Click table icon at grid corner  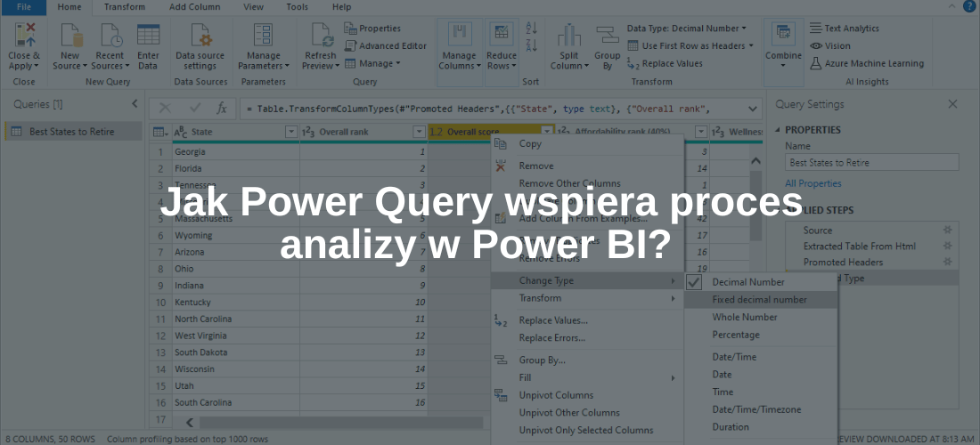point(160,132)
